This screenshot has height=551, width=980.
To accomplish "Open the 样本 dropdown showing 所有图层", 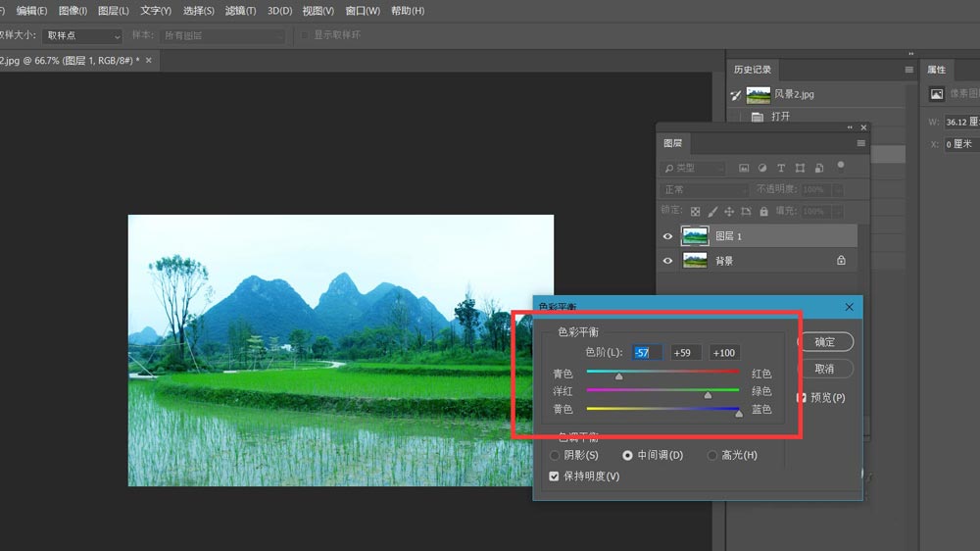I will click(x=221, y=35).
